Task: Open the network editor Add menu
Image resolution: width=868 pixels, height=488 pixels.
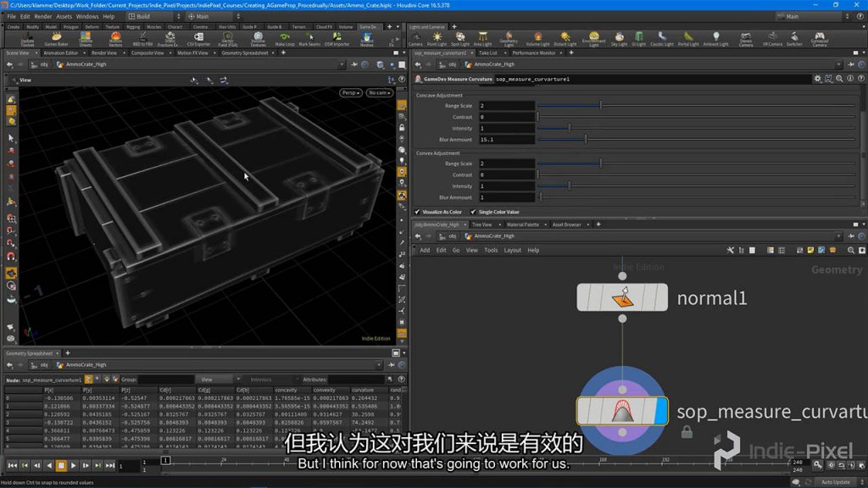Action: [x=425, y=250]
